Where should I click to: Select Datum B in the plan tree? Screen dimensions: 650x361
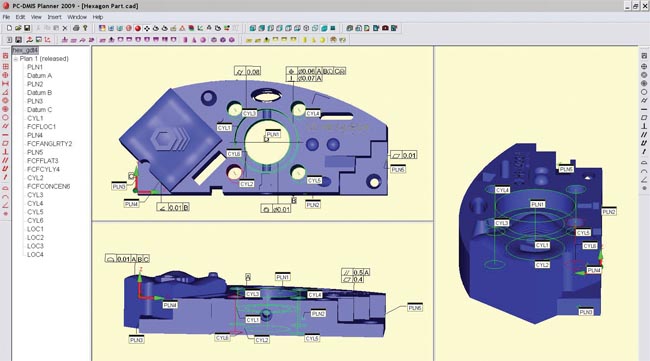pos(39,93)
